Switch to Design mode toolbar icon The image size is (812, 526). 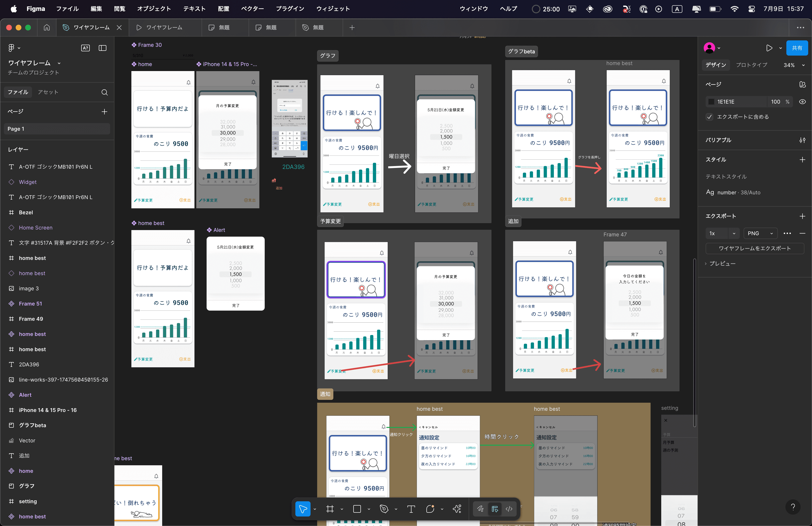(495, 509)
